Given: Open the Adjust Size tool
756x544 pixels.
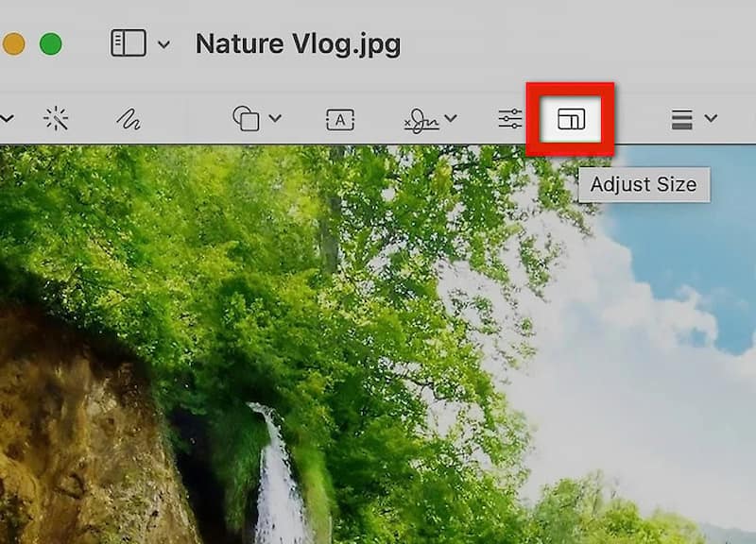Looking at the screenshot, I should [572, 119].
